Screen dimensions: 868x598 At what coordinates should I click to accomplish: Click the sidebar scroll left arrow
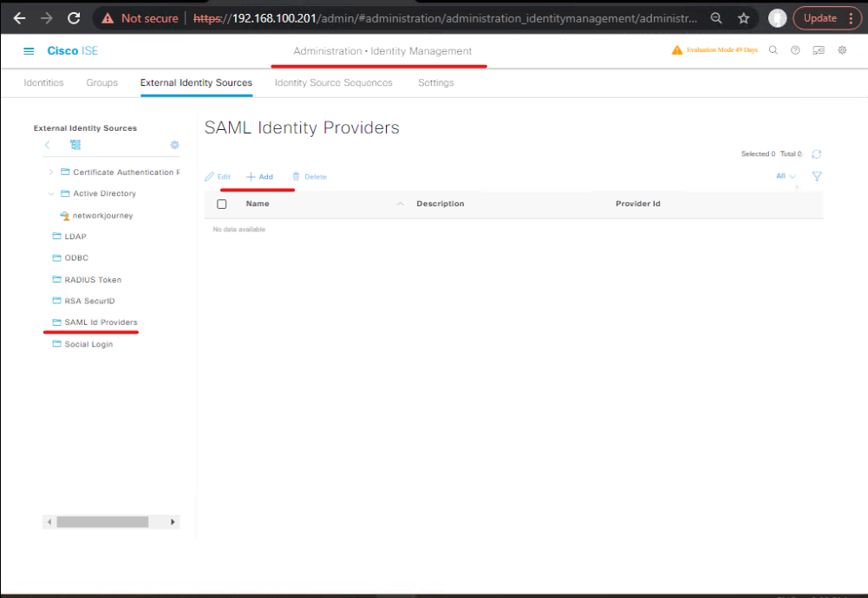[49, 522]
